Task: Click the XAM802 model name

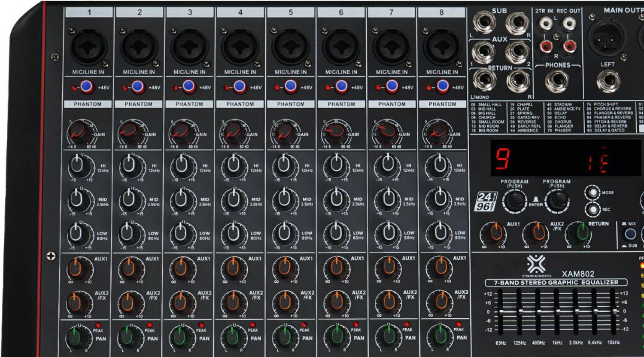Action: tap(578, 274)
